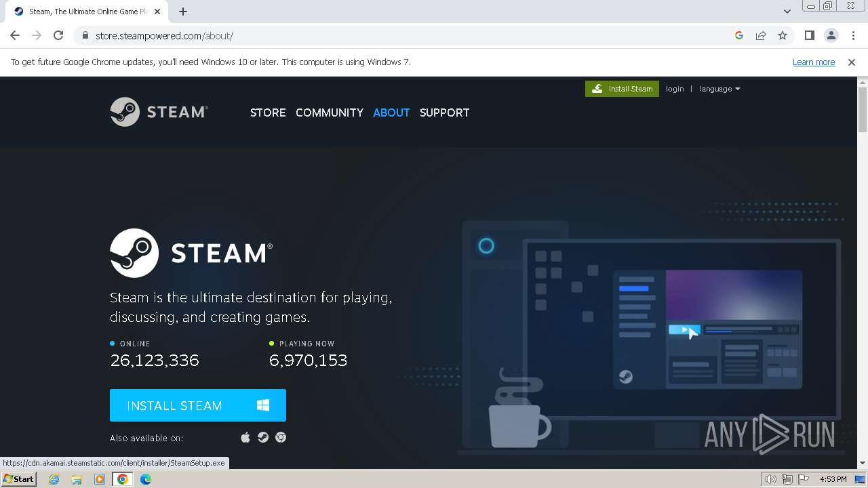Image resolution: width=868 pixels, height=488 pixels.
Task: Click the online count 26,123,336
Action: point(155,360)
